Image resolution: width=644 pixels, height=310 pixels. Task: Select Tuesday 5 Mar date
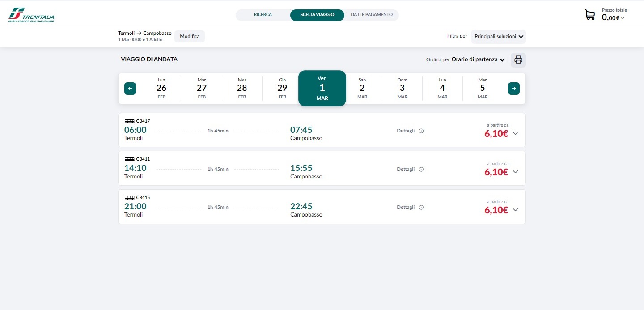coord(483,89)
